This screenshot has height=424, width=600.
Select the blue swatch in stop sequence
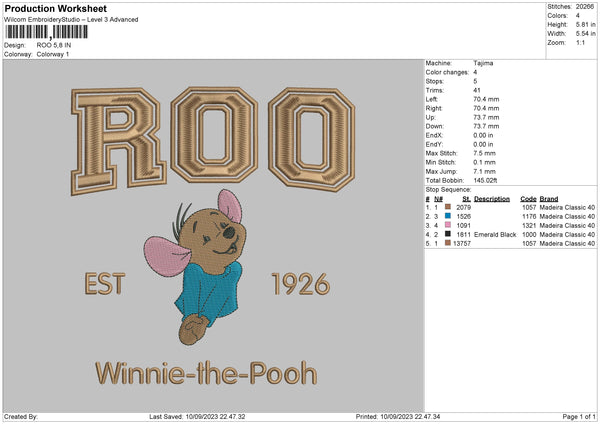pyautogui.click(x=449, y=217)
